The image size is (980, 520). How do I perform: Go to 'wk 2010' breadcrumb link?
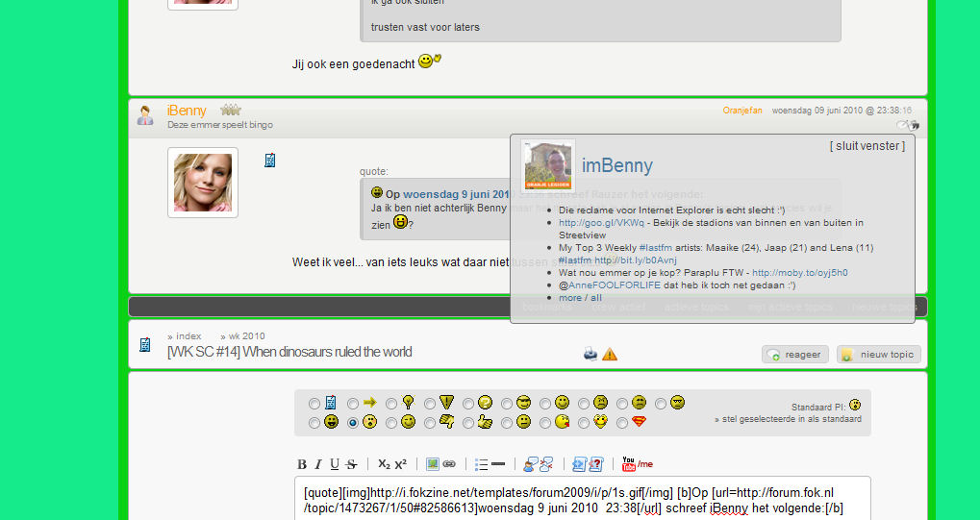click(x=246, y=336)
